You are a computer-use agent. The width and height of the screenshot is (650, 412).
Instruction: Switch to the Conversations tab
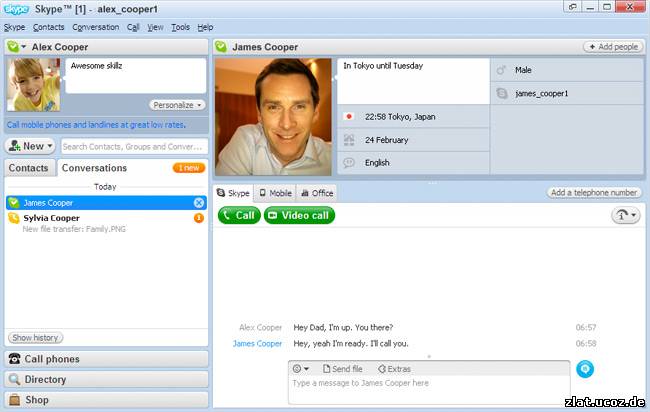94,168
